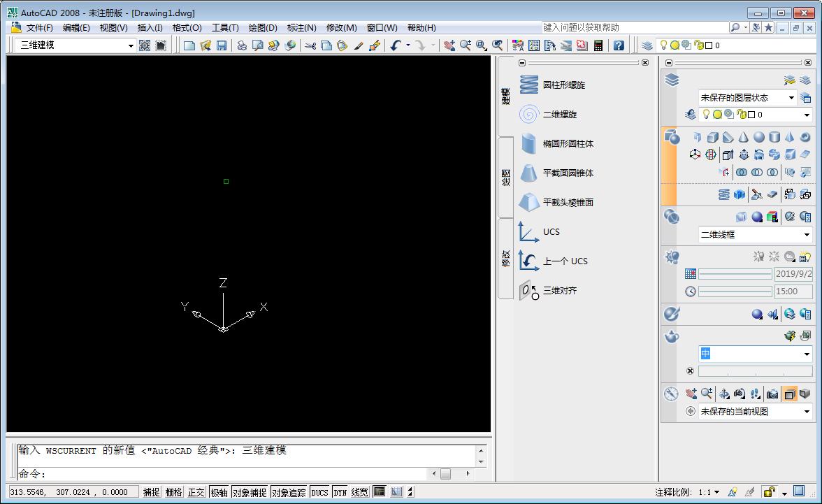This screenshot has height=504, width=822.
Task: Enable 栅格 display in the status bar
Action: click(173, 491)
